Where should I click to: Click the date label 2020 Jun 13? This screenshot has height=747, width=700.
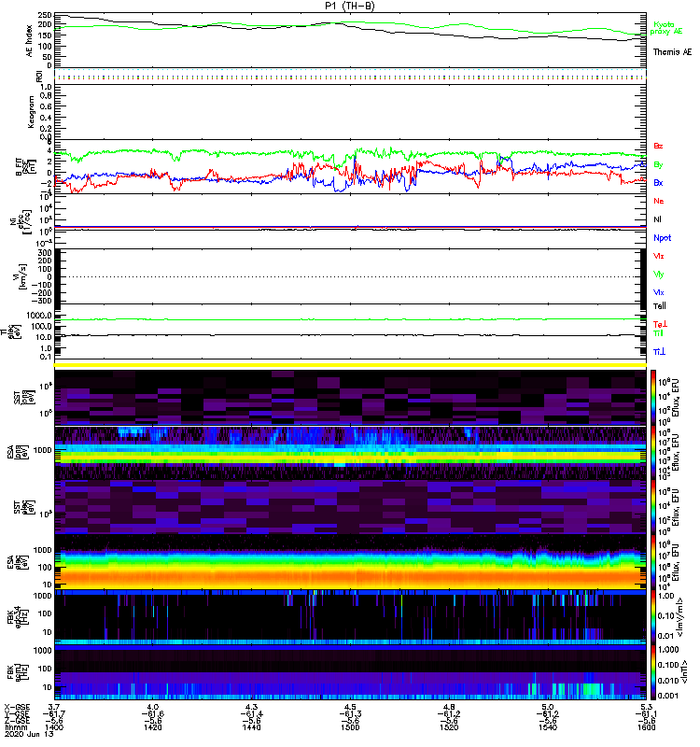click(x=29, y=734)
